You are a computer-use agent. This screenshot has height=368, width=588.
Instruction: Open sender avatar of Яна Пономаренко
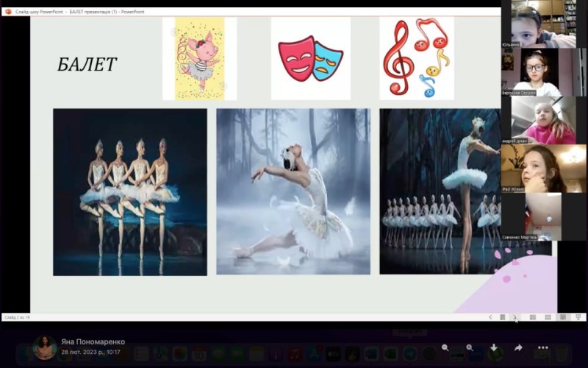click(x=45, y=347)
